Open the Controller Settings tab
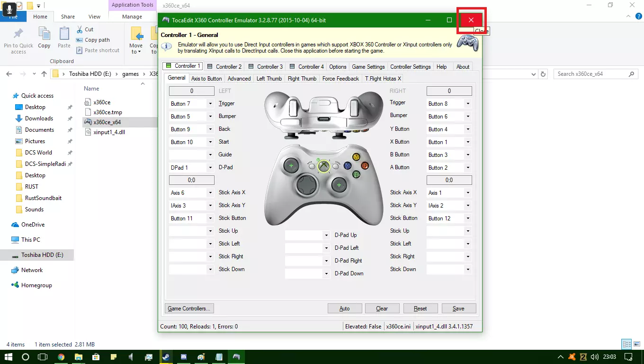 point(411,67)
